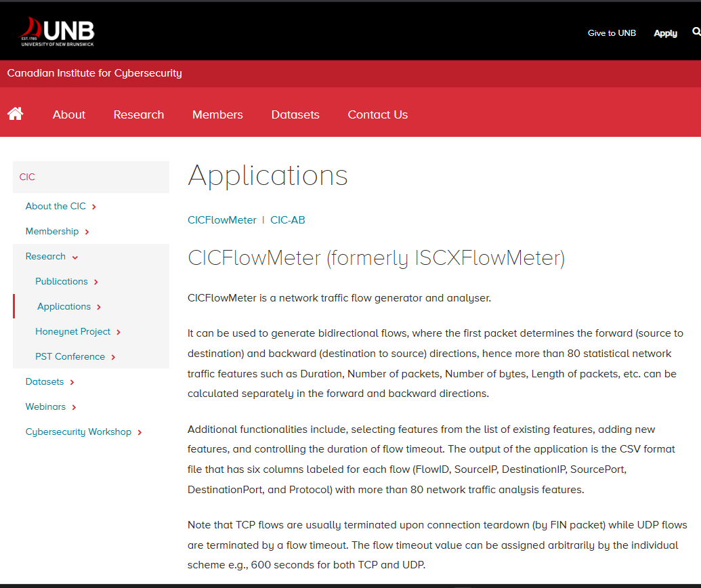Click paragraph starting 'Additional functionalities include'
Viewport: 701px width, 588px height.
pyautogui.click(x=431, y=459)
